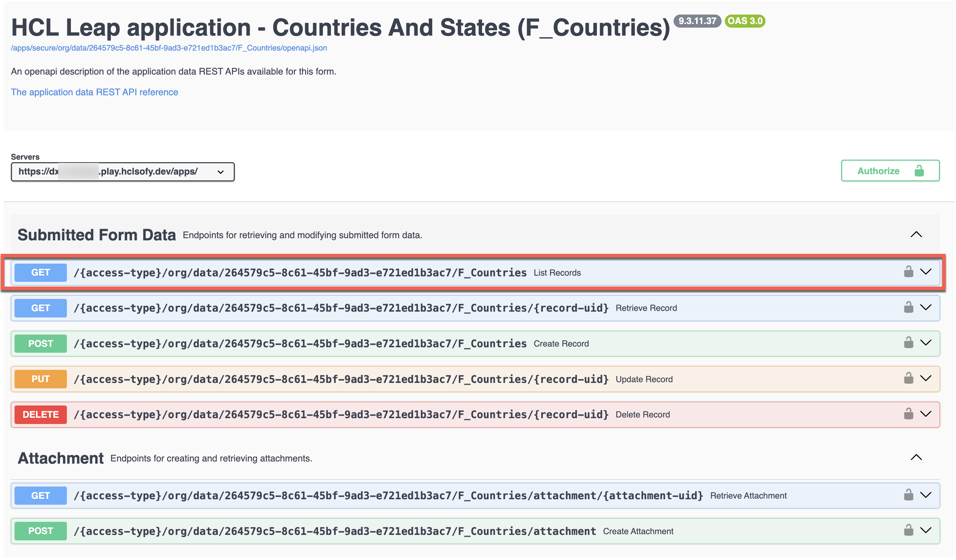Click lock icon on Create Attachment row
The image size is (956, 560).
908,530
